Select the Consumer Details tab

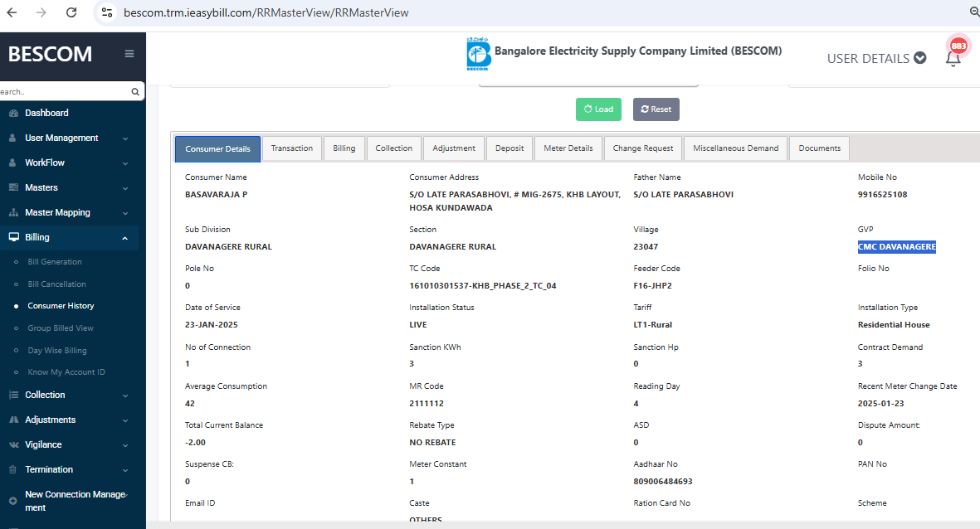pyautogui.click(x=217, y=148)
